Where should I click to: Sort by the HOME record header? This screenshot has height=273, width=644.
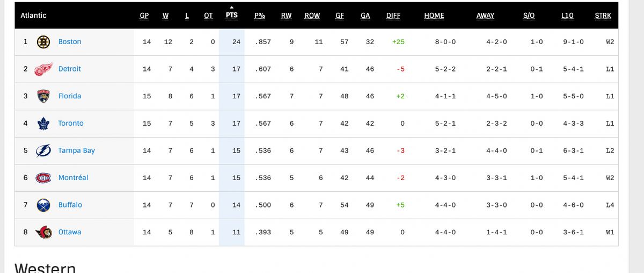(434, 16)
